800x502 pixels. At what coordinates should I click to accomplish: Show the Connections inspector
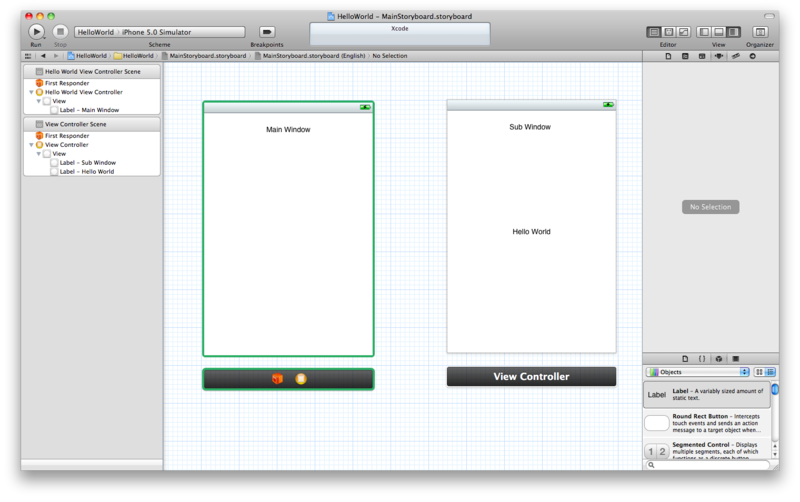[x=753, y=56]
